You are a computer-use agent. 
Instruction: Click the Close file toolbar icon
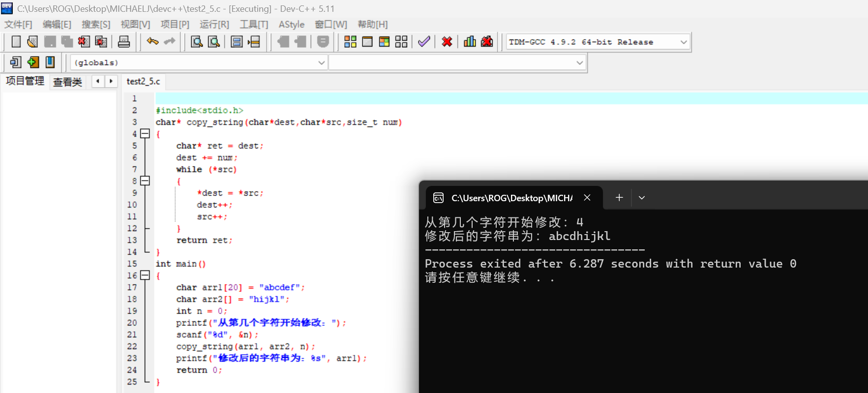click(x=84, y=42)
